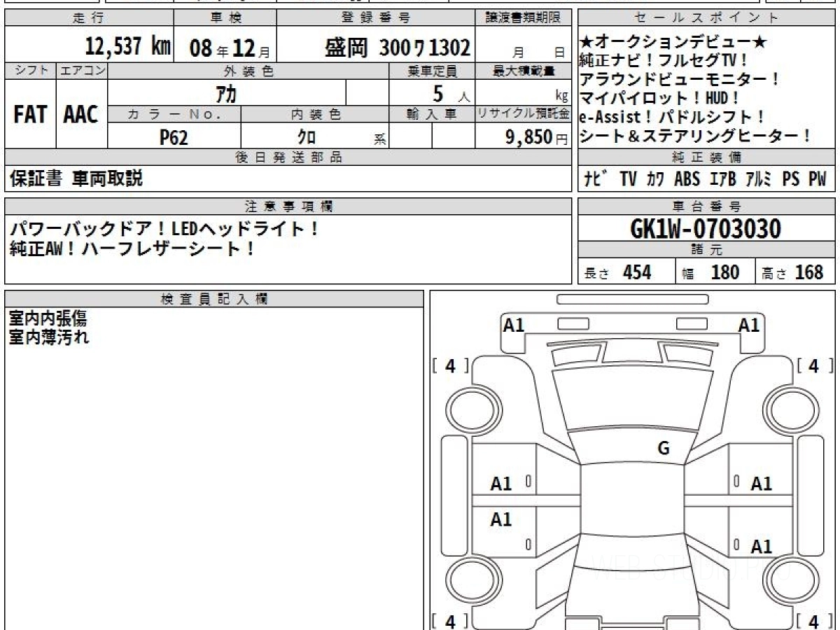The height and width of the screenshot is (630, 840).
Task: Click the A1 mark at the top-left bumper corner
Action: pos(514,325)
